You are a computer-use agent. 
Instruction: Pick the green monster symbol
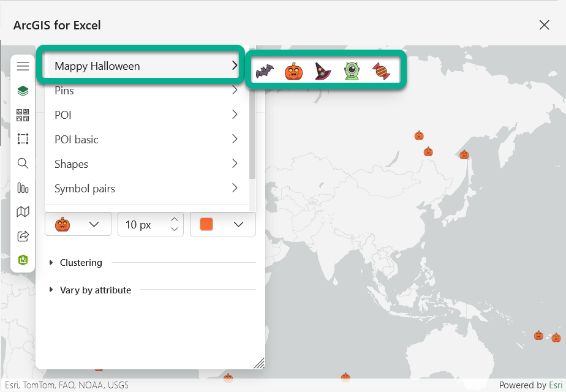pyautogui.click(x=350, y=69)
